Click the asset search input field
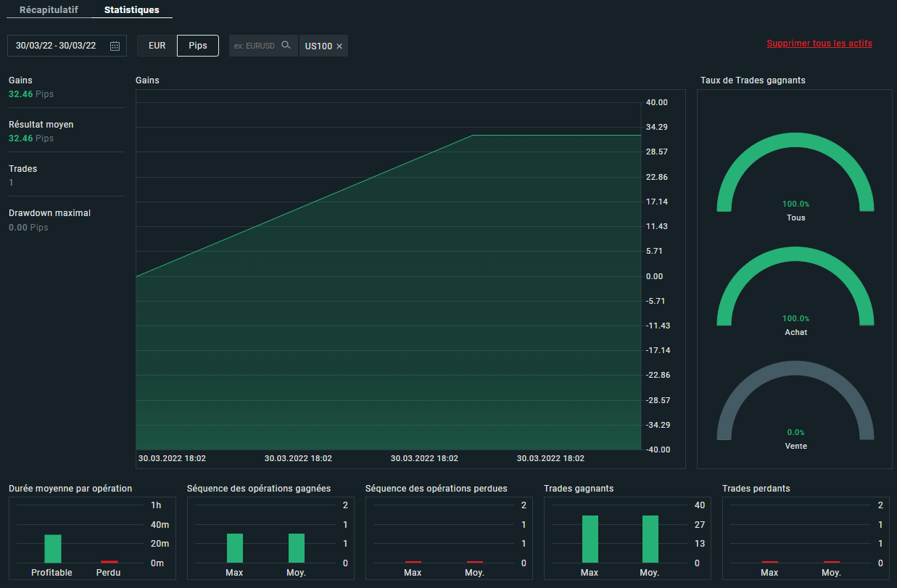 pyautogui.click(x=255, y=46)
